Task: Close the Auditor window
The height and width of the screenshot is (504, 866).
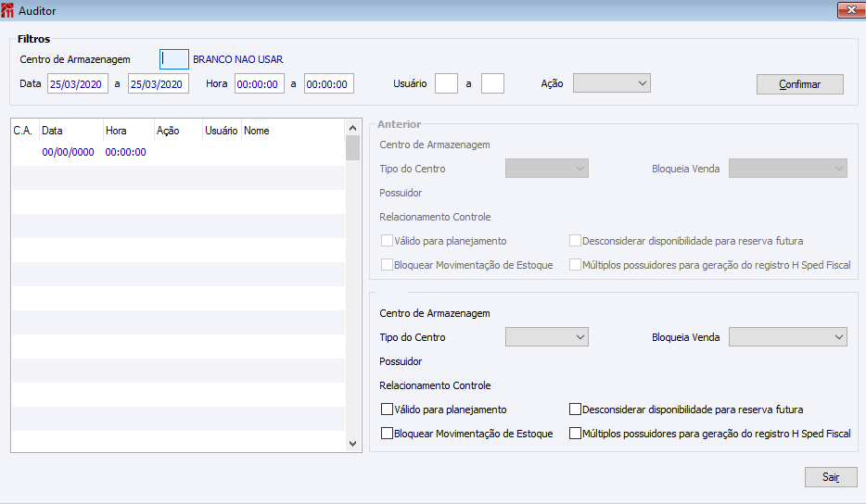Action: (x=851, y=10)
